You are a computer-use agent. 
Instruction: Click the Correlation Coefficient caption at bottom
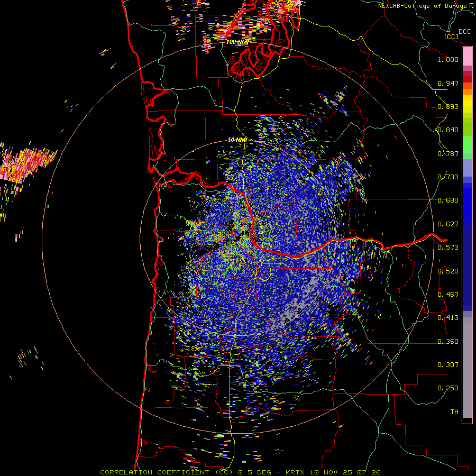pos(241,472)
